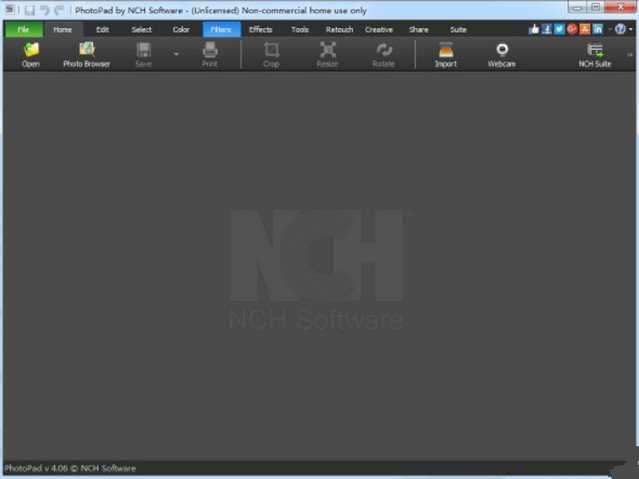The width and height of the screenshot is (639, 479).
Task: Click the title bar redo arrow
Action: (x=59, y=10)
